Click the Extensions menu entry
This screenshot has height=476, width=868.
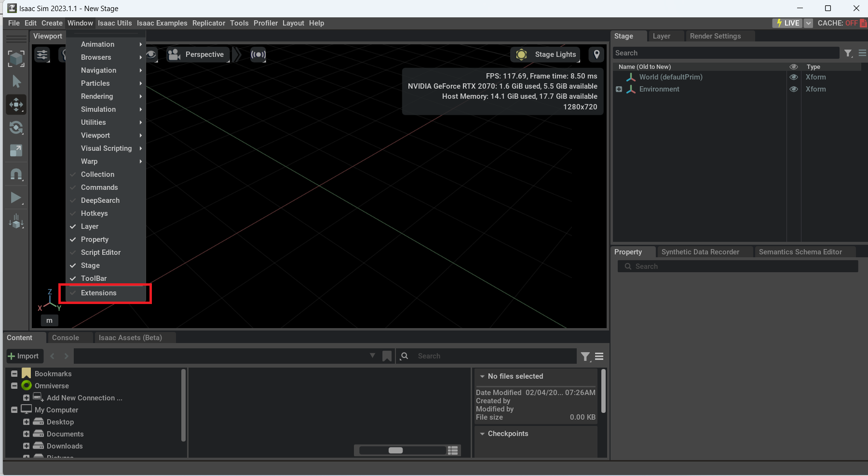point(98,293)
